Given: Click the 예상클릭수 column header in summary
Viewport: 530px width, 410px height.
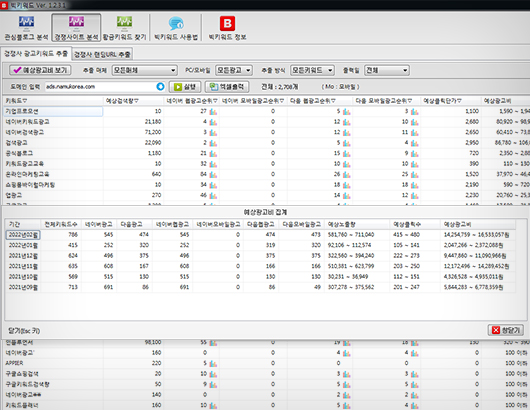Looking at the screenshot, I should tap(415, 224).
